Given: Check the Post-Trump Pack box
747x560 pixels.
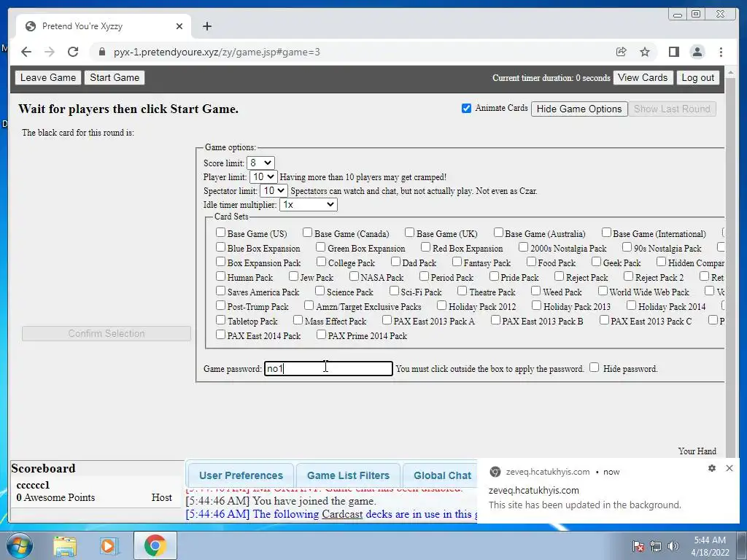Looking at the screenshot, I should click(x=220, y=306).
